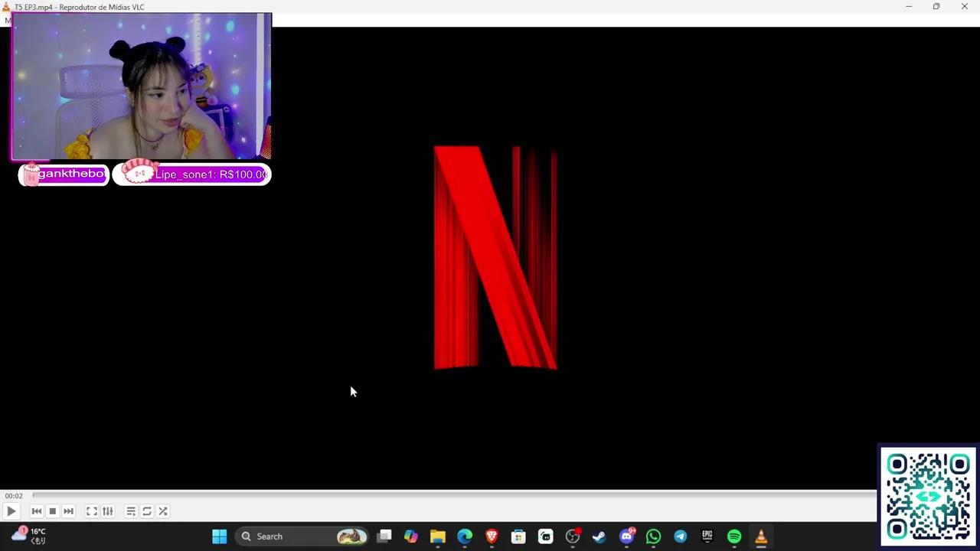Click the webcam overlay thumbnail
Image resolution: width=980 pixels, height=551 pixels.
click(142, 86)
